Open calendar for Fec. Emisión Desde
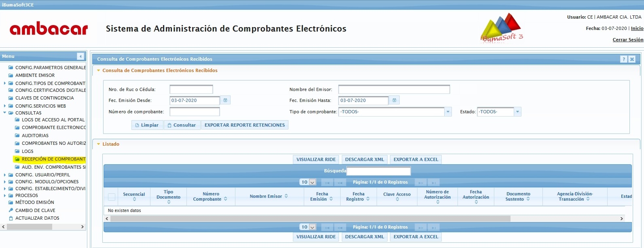 (x=225, y=100)
